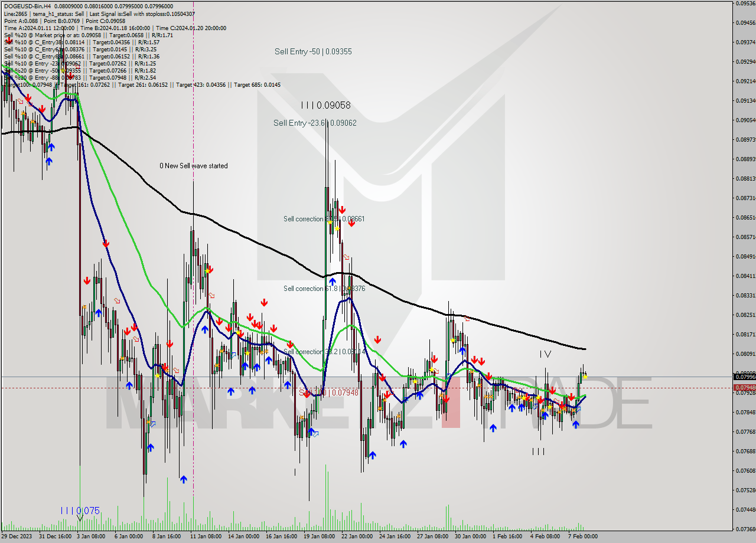The height and width of the screenshot is (543, 756).
Task: Click the 'I V' wave marker
Action: tap(545, 354)
